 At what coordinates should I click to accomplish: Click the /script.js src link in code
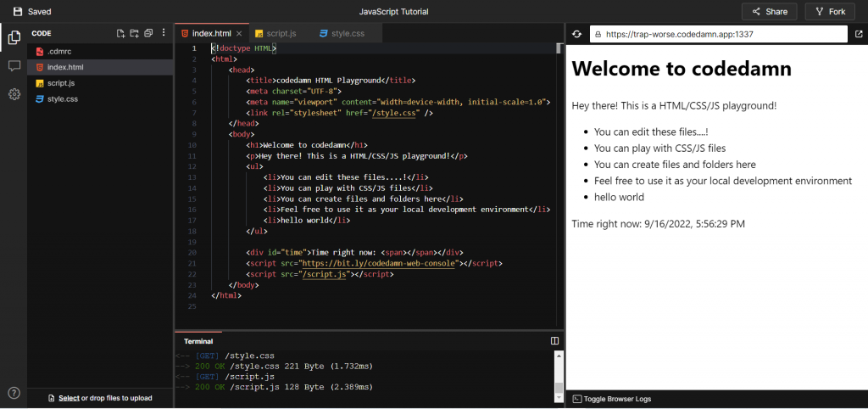point(325,274)
